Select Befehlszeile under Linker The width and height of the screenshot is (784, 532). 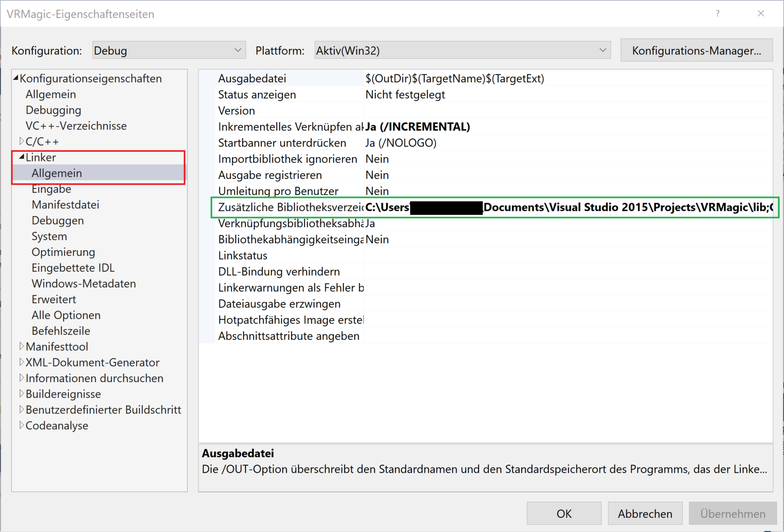[x=61, y=331]
